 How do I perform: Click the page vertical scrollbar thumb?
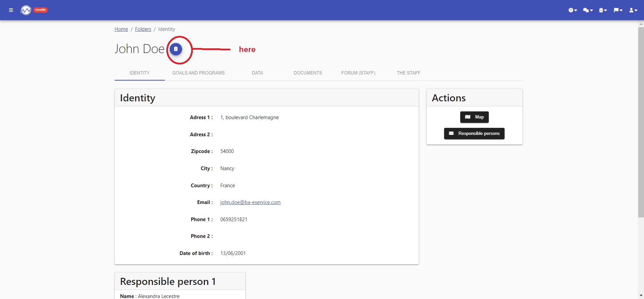[x=641, y=122]
